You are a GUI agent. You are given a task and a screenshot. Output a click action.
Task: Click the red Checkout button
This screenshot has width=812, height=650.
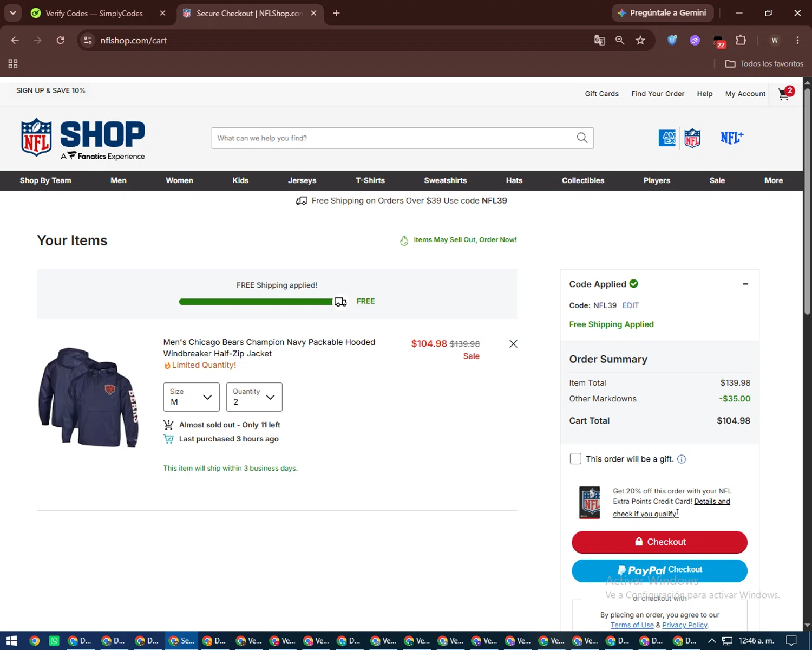(x=659, y=542)
